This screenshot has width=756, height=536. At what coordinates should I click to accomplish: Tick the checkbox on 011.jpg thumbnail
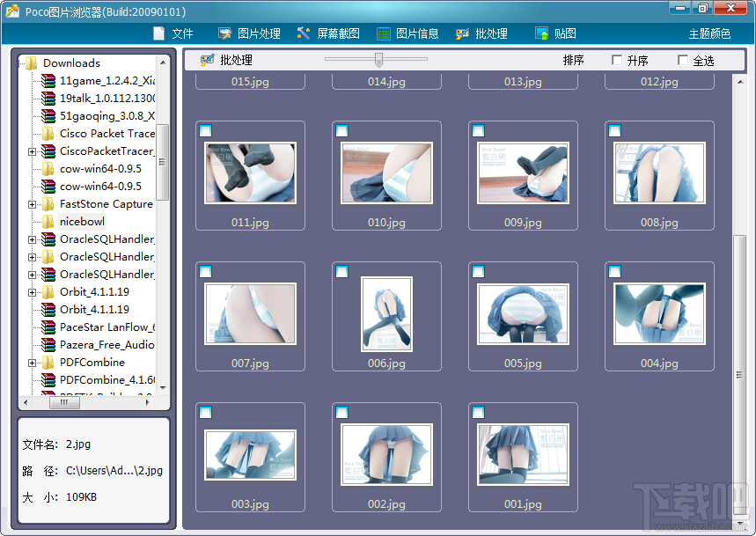pyautogui.click(x=205, y=130)
